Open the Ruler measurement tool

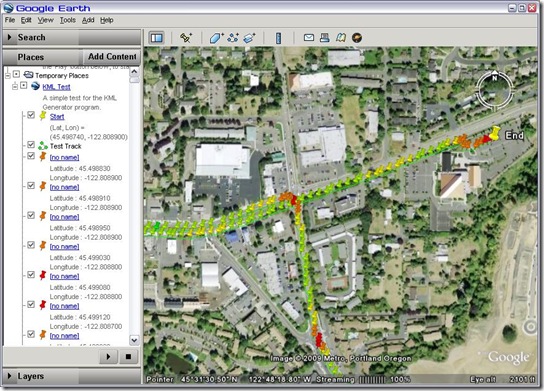point(278,38)
